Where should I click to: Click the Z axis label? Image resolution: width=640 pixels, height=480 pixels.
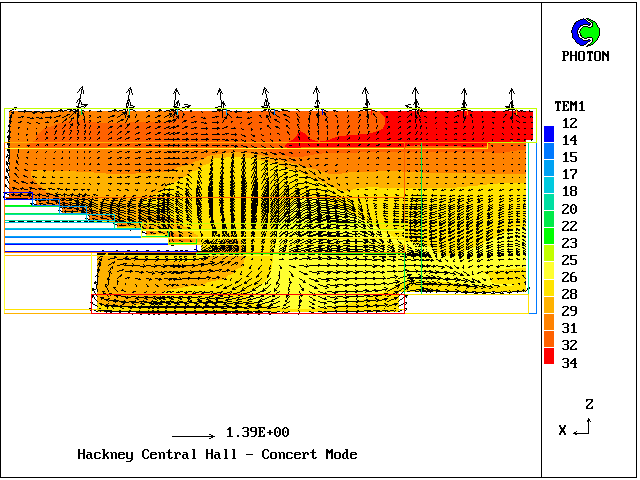(590, 405)
